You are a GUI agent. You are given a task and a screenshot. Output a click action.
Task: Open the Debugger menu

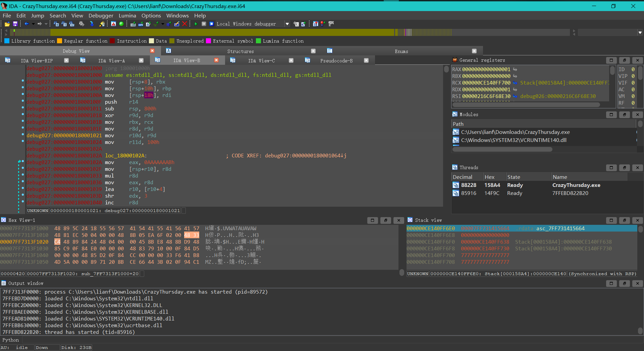coord(101,15)
